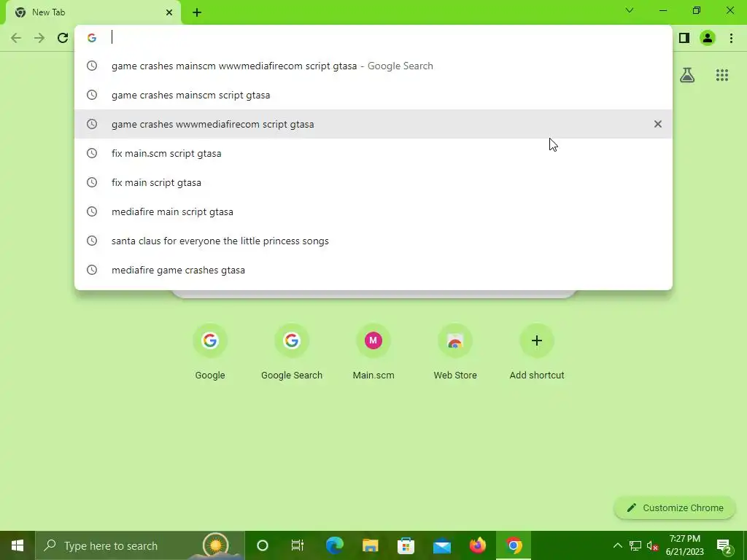The image size is (747, 560).
Task: Reload the page with the refresh icon
Action: 63,38
